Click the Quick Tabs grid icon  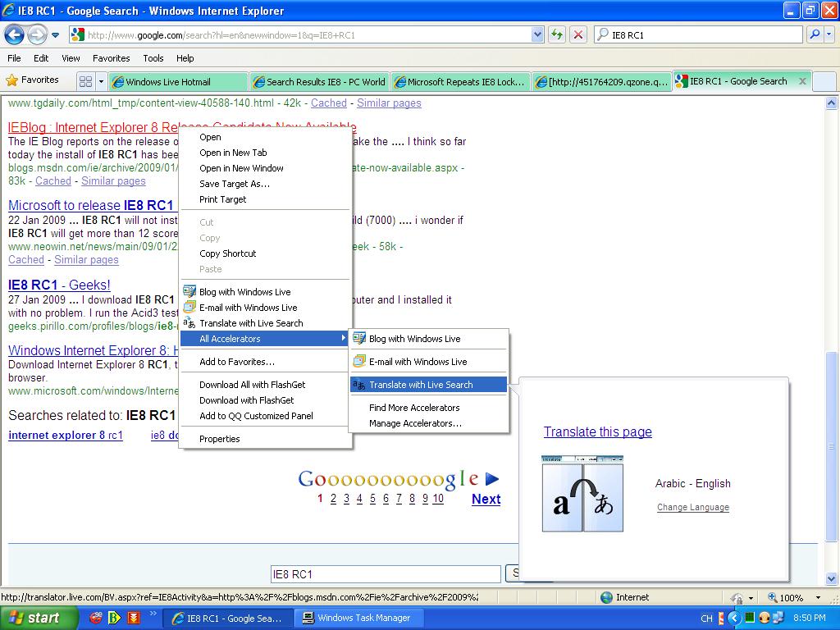click(x=85, y=81)
